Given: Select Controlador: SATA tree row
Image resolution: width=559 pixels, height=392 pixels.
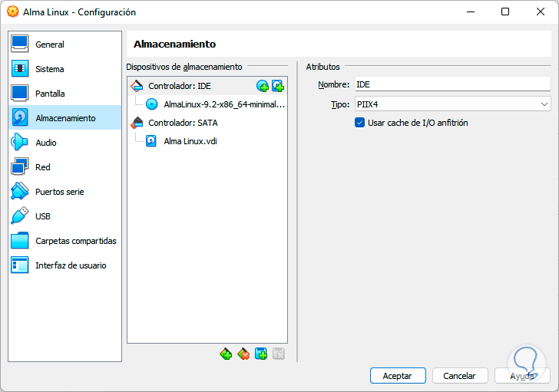Looking at the screenshot, I should pyautogui.click(x=207, y=123).
